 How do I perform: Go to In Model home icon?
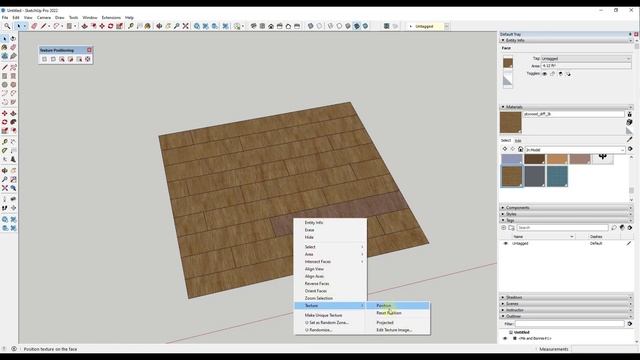tap(520, 149)
